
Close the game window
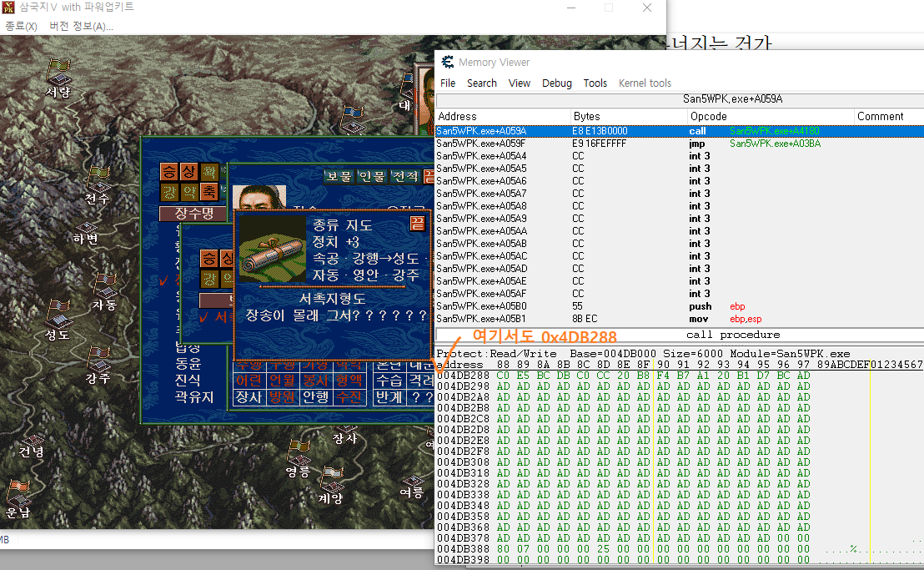(647, 8)
